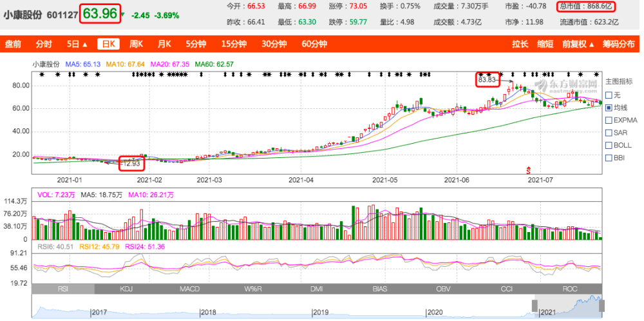Image resolution: width=644 pixels, height=321 pixels.
Task: Click the 83.83 high price label
Action: point(488,80)
